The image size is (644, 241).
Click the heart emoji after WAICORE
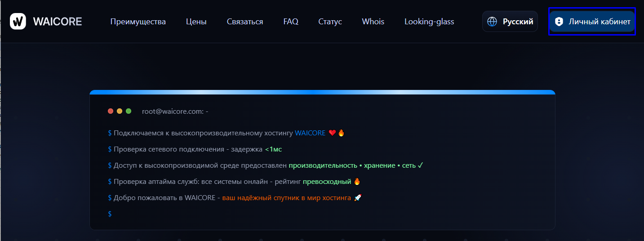click(332, 133)
